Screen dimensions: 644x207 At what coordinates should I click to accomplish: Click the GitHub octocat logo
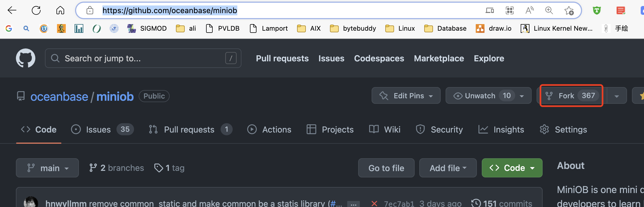25,58
